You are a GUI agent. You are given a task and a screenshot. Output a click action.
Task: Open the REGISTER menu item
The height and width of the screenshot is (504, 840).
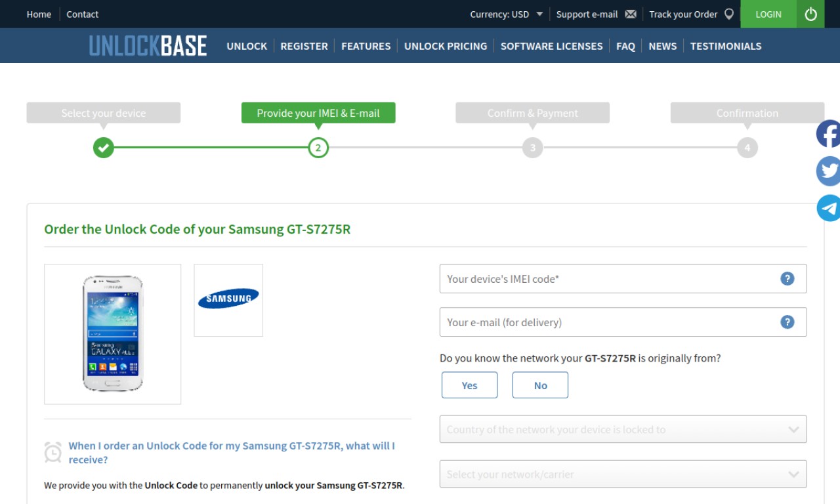click(x=304, y=46)
